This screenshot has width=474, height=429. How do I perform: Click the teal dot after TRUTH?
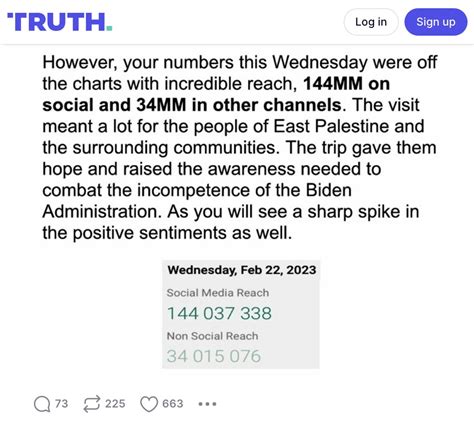(x=109, y=29)
